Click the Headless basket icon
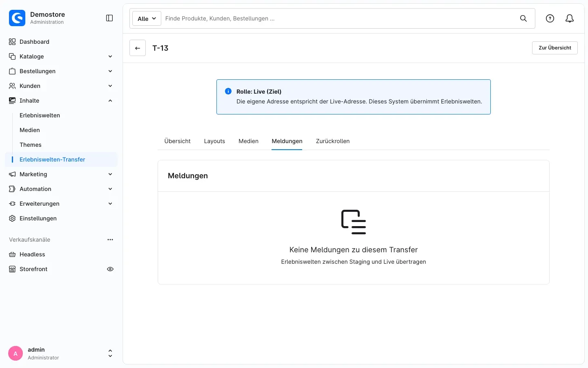 tap(12, 254)
